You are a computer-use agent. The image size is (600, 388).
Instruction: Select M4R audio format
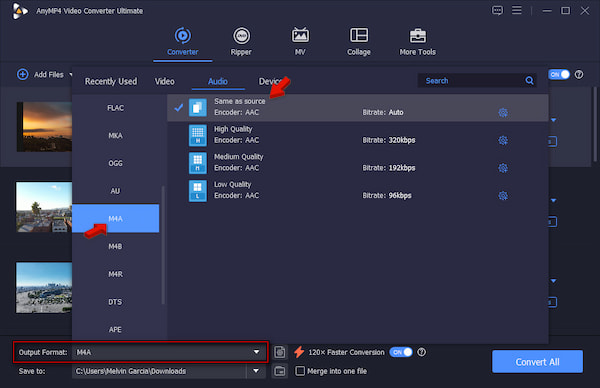pyautogui.click(x=116, y=274)
